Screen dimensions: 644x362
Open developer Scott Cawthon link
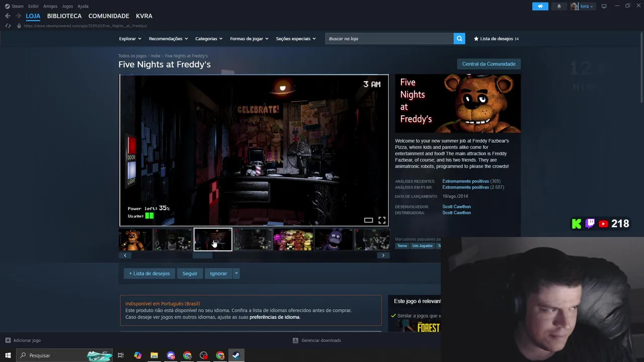456,207
